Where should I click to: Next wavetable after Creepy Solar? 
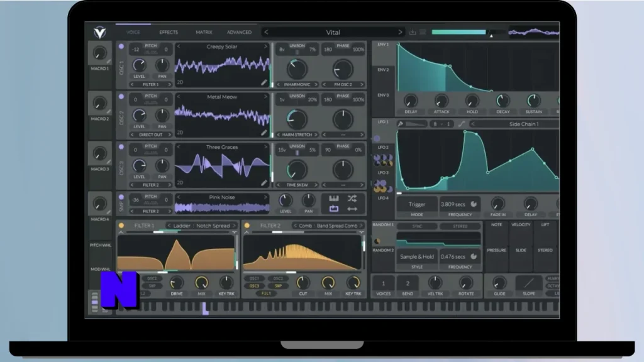coord(265,47)
